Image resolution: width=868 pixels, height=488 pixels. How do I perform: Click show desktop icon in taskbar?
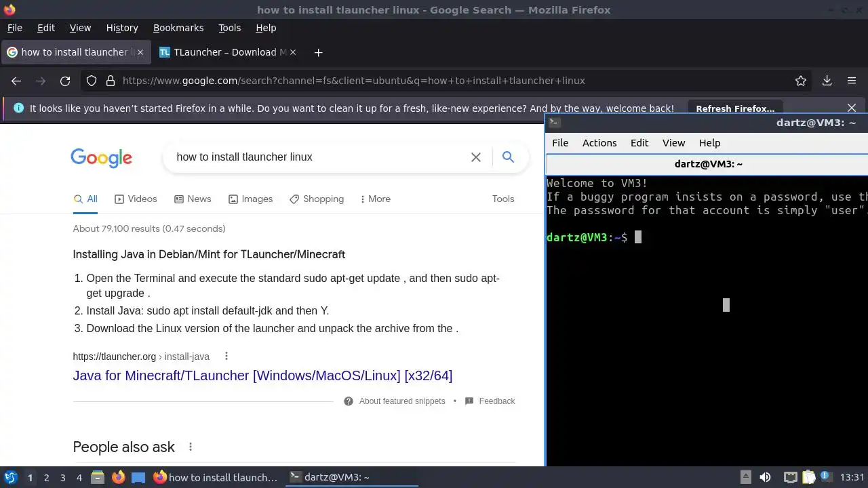[138, 477]
